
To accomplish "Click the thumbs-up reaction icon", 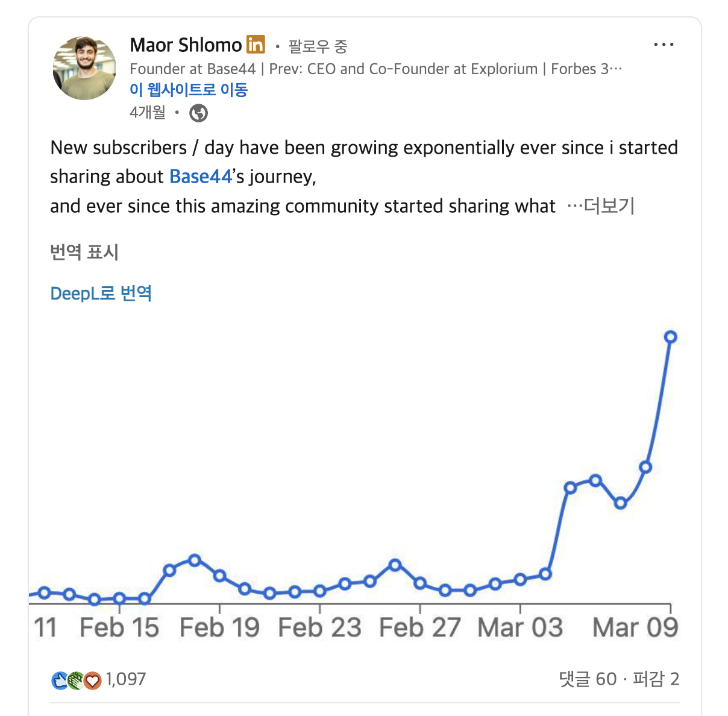I will pyautogui.click(x=58, y=679).
